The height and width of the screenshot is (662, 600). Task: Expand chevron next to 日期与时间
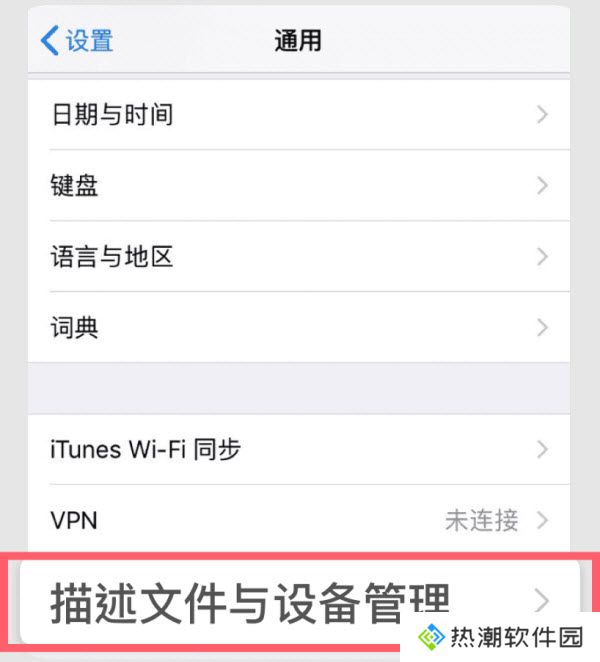pos(542,114)
